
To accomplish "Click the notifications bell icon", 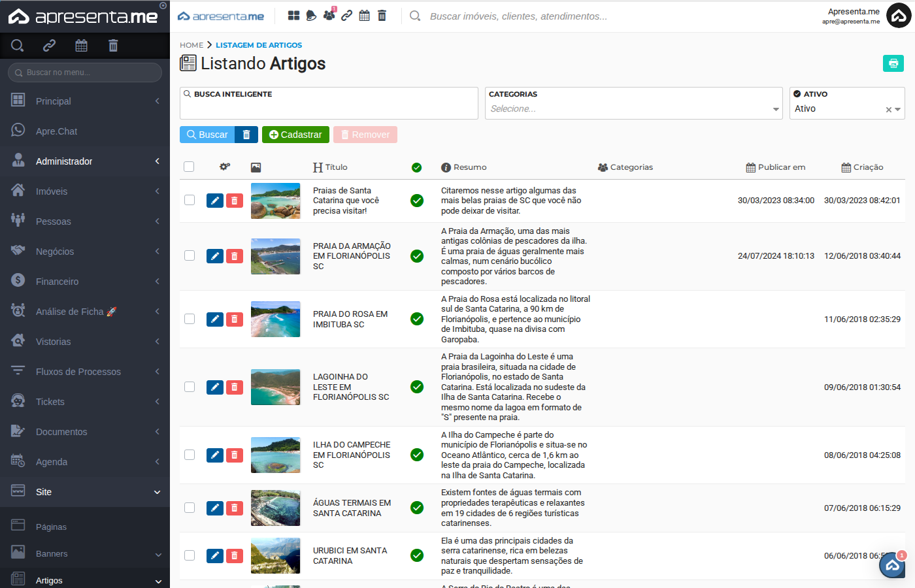I will (x=310, y=14).
